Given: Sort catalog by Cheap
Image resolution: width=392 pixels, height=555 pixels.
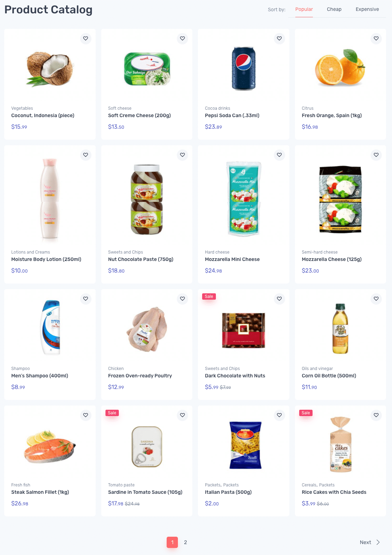Looking at the screenshot, I should (334, 9).
